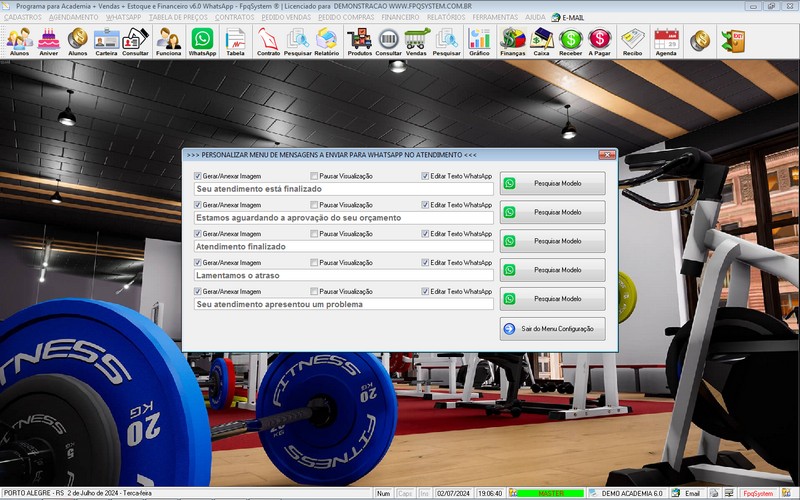Open the Vendas shopping cart icon
Viewport: 800px width, 500px height.
tap(416, 41)
